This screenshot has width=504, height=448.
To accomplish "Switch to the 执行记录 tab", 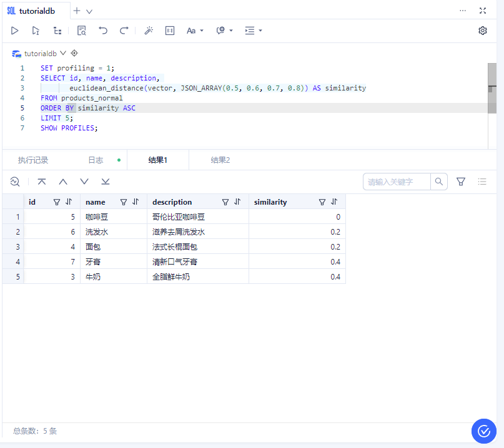I will 32,160.
